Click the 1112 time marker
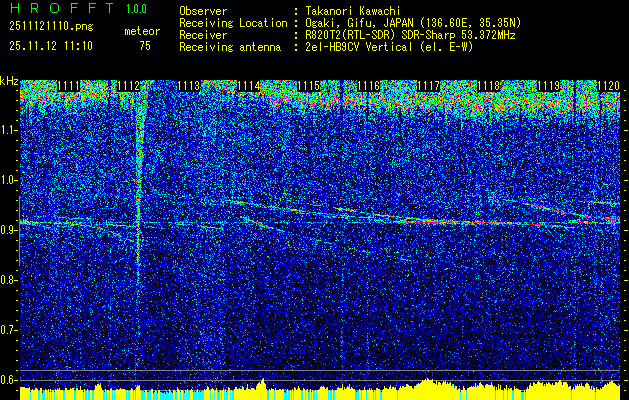 coord(128,86)
